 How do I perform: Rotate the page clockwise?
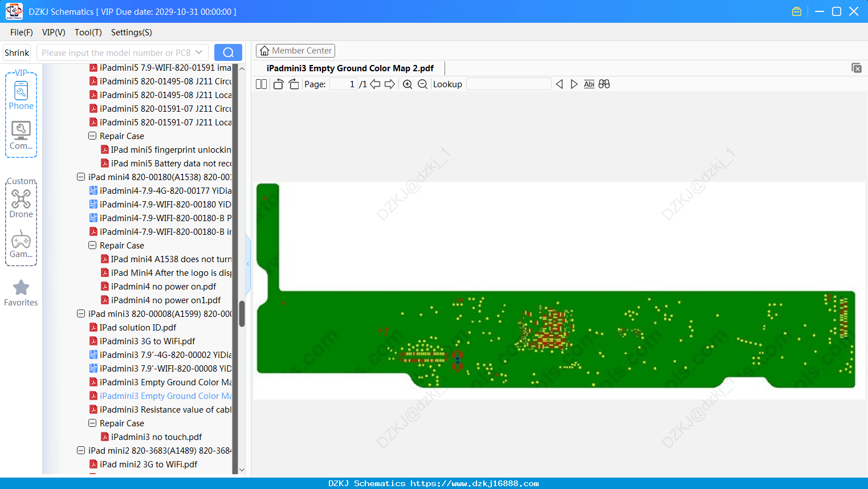coord(294,84)
